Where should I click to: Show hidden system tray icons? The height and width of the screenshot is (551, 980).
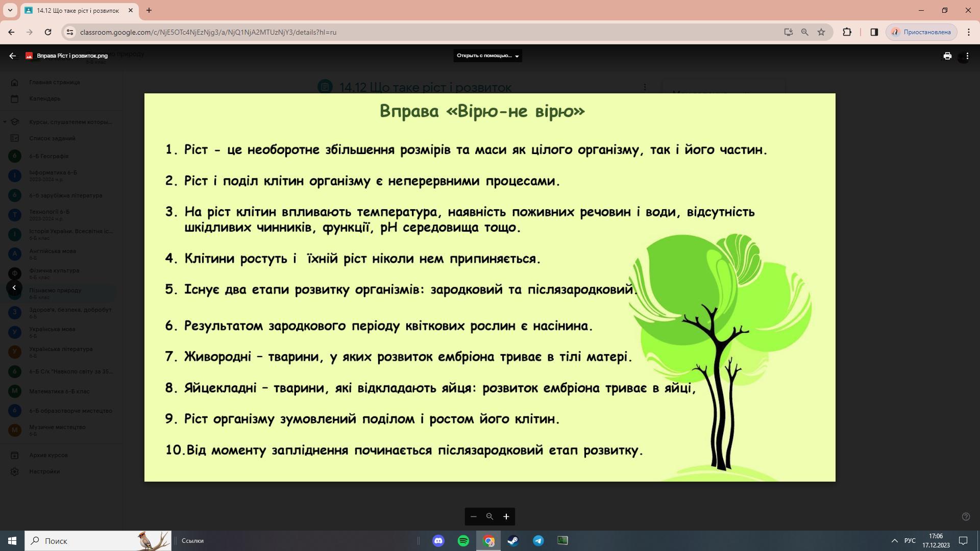click(x=894, y=541)
